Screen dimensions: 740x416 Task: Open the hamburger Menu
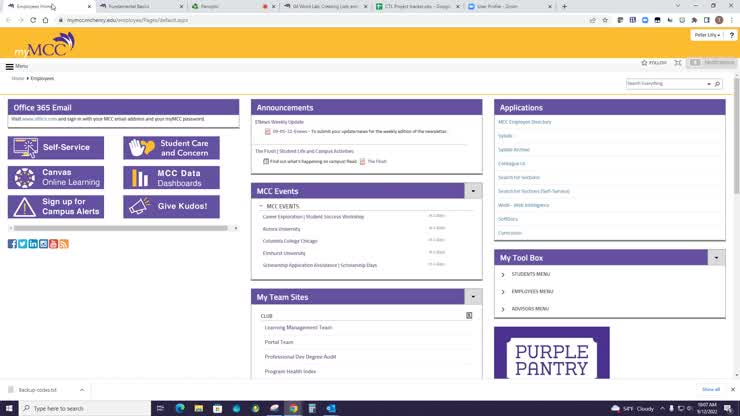[11, 66]
